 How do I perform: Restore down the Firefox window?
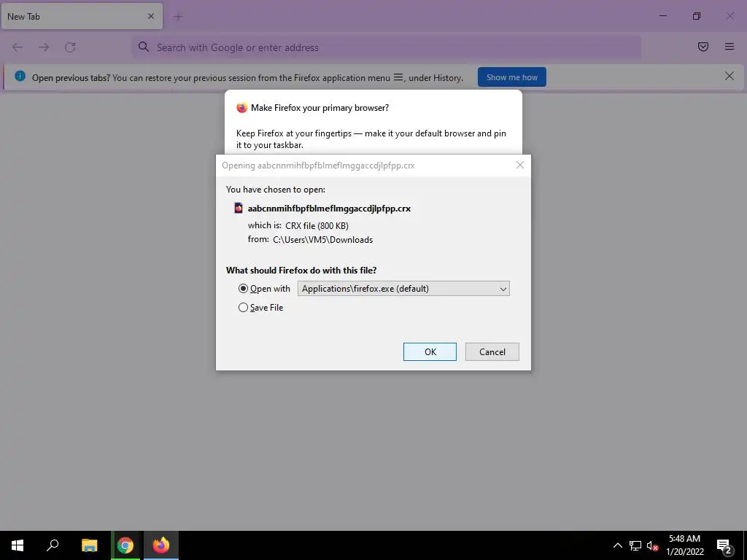pos(697,16)
